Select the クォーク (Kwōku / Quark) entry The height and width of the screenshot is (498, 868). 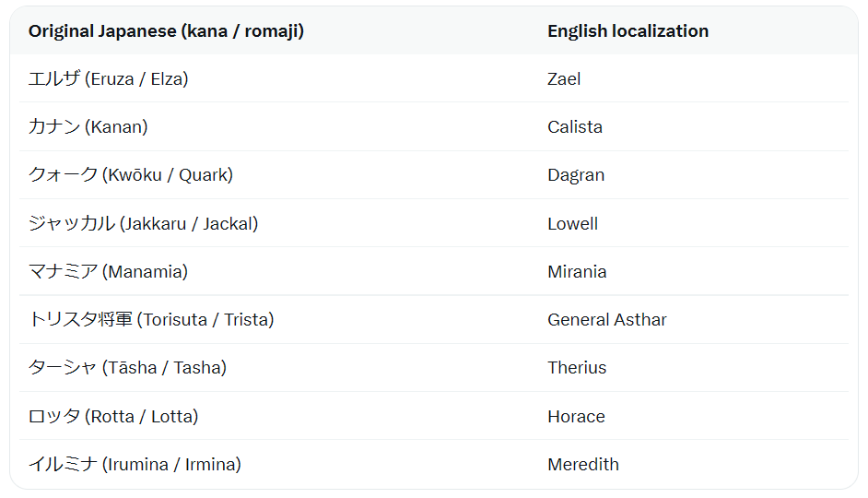pyautogui.click(x=131, y=175)
